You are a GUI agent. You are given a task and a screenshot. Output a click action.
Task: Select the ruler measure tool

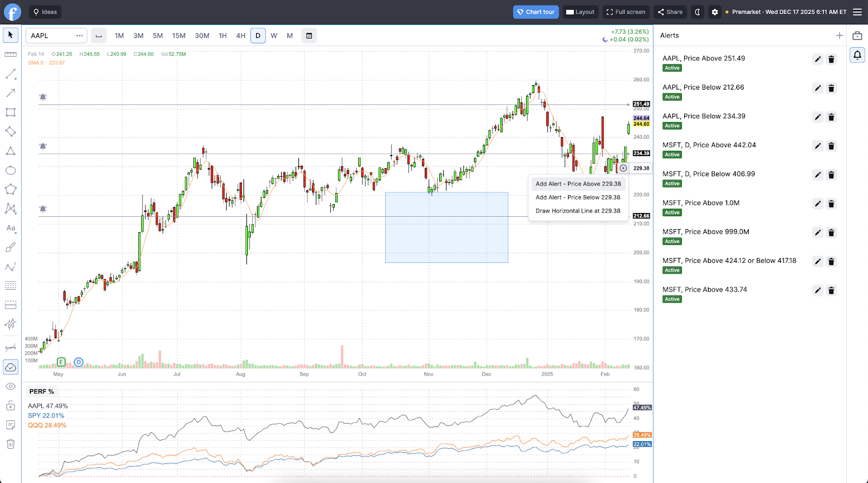[x=10, y=54]
